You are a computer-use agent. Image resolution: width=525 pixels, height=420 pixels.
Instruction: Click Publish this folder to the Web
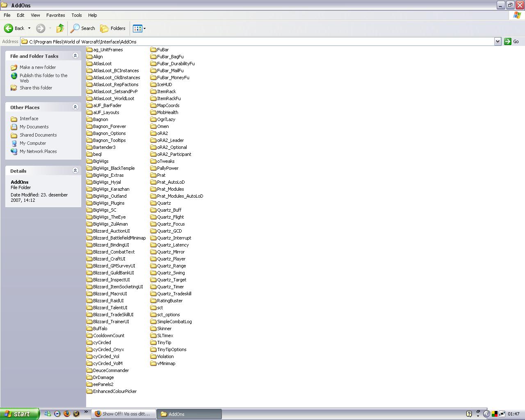43,78
